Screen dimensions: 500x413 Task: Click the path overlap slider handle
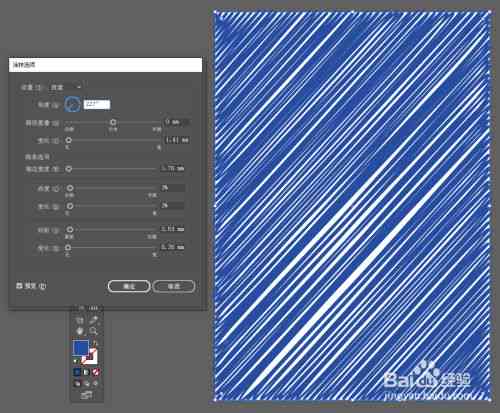(x=113, y=122)
